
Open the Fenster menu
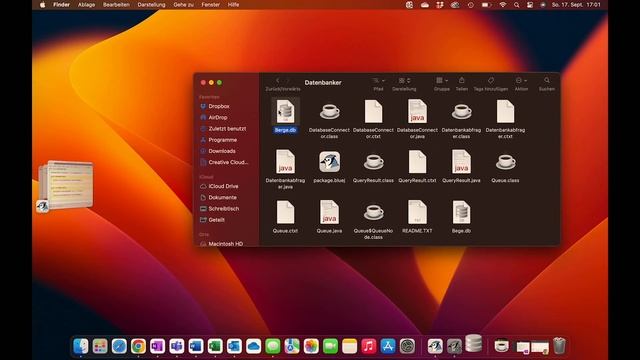click(211, 5)
